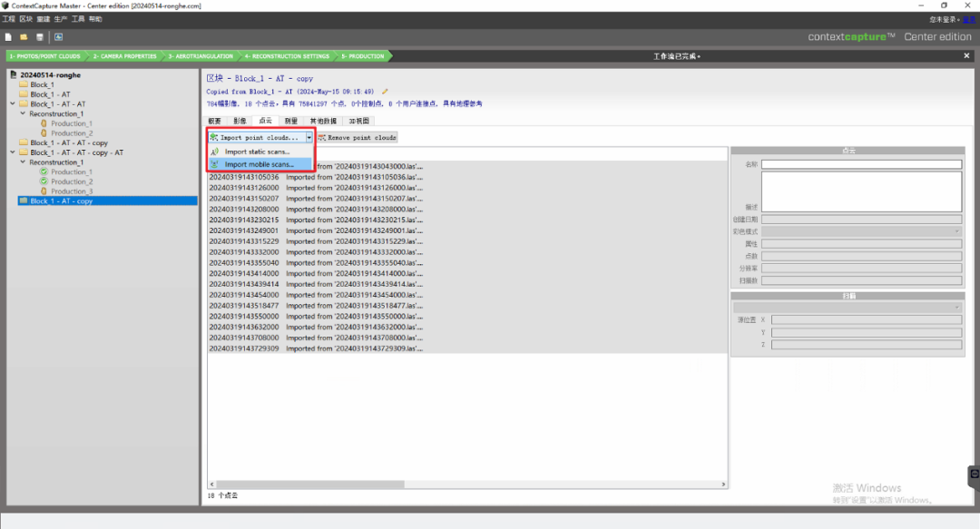Click folder icon of selected Block_1 - AT - copy

click(x=24, y=201)
